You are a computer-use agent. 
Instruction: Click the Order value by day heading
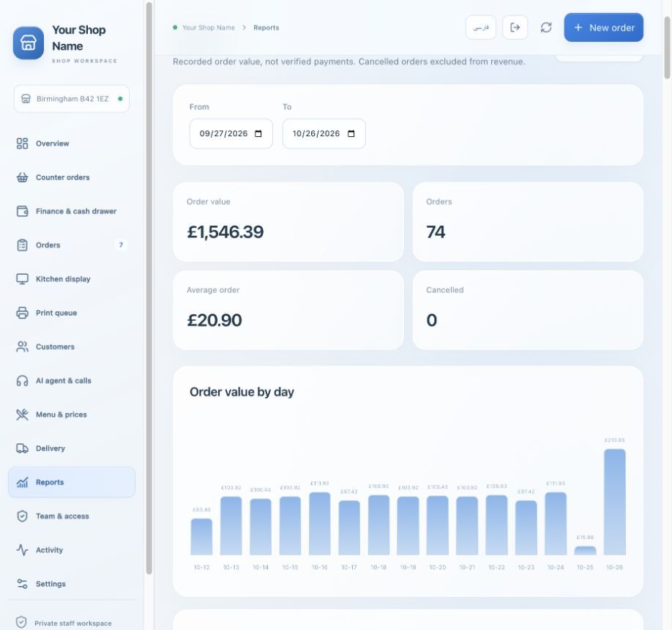pos(242,392)
